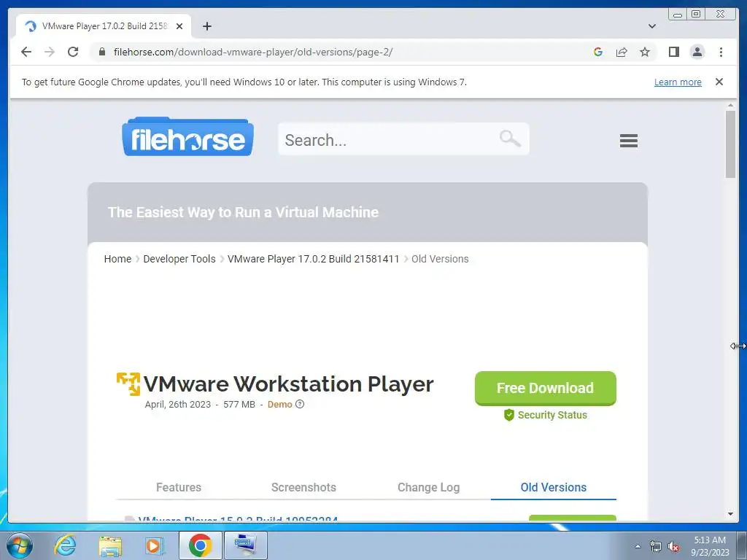Open Google icon in address bar
747x560 pixels.
598,52
